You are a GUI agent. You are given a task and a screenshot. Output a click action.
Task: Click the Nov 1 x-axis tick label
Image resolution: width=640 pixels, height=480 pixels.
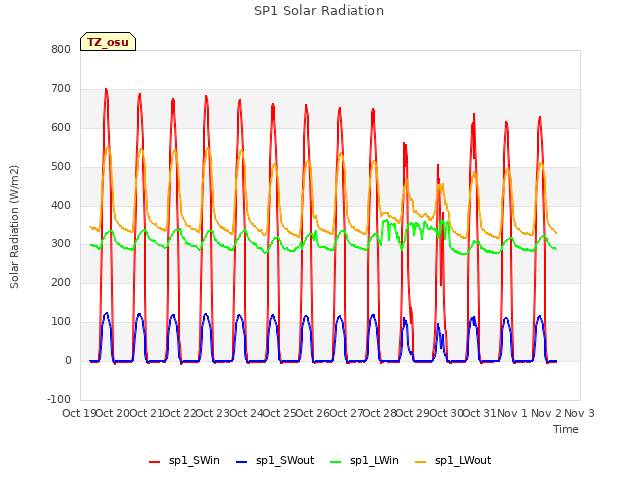[x=512, y=413]
